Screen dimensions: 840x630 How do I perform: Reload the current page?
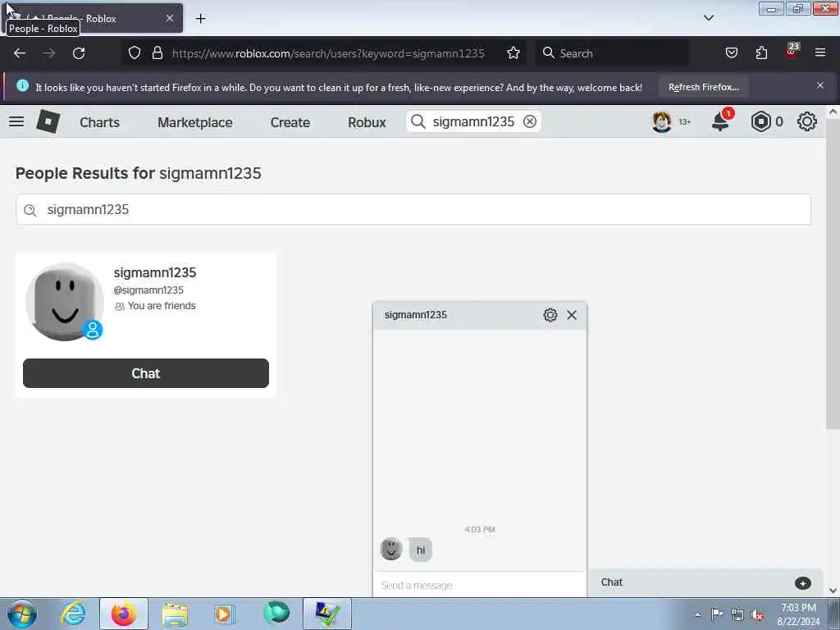(x=79, y=53)
